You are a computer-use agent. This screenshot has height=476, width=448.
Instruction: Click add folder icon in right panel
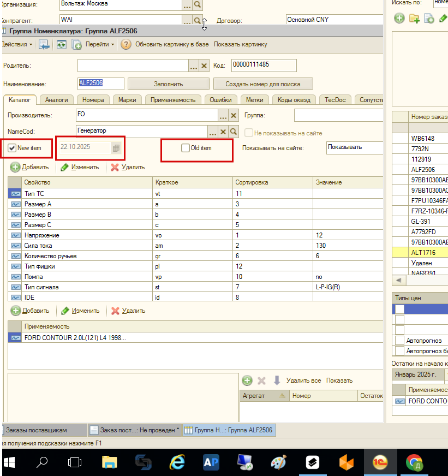tap(414, 18)
